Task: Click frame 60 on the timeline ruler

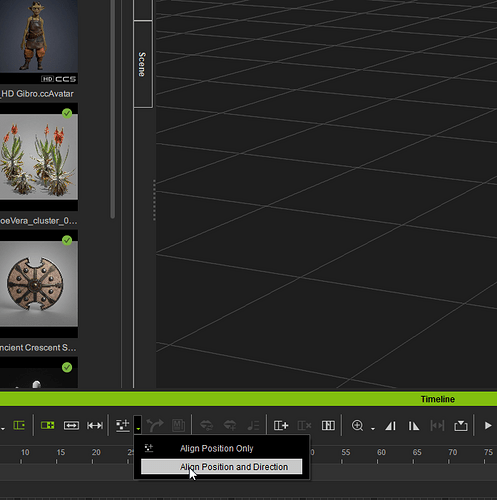Action: coord(381,453)
